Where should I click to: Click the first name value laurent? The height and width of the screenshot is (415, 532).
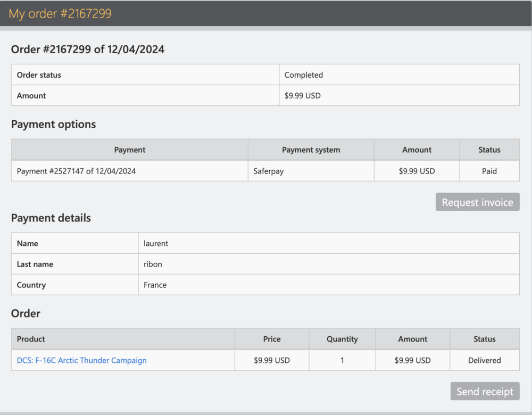pos(156,243)
